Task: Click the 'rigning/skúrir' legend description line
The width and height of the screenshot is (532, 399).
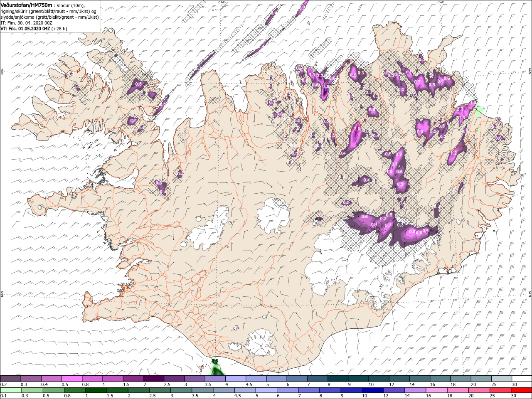Action: pyautogui.click(x=49, y=11)
